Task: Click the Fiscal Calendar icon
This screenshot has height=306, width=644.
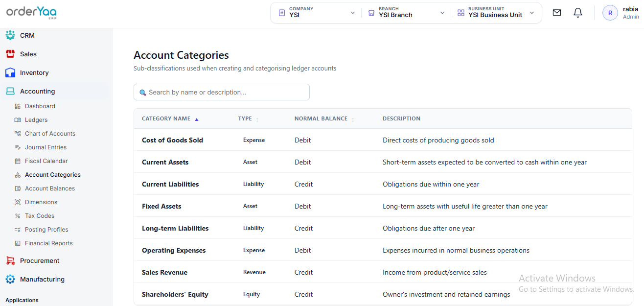Action: (x=18, y=161)
